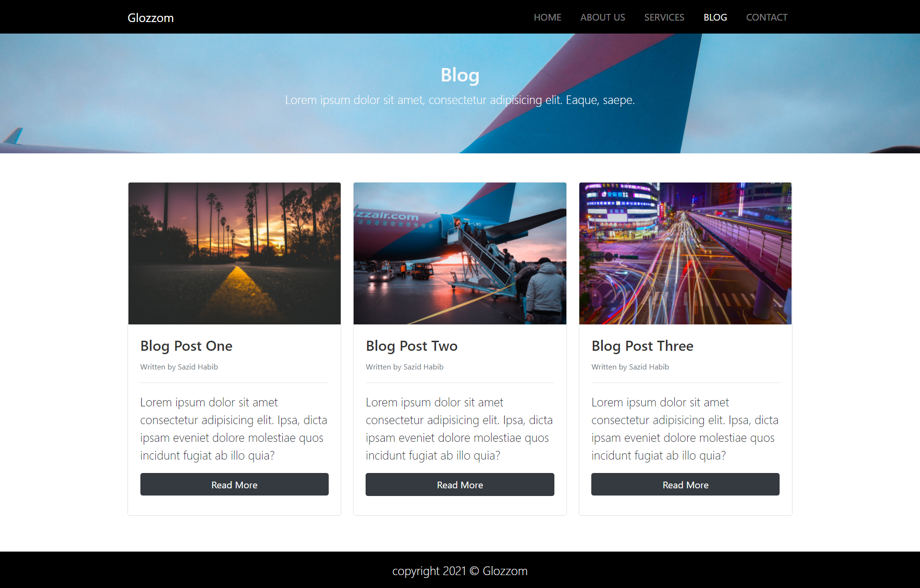Click the Blog header title
920x588 pixels.
[x=460, y=75]
